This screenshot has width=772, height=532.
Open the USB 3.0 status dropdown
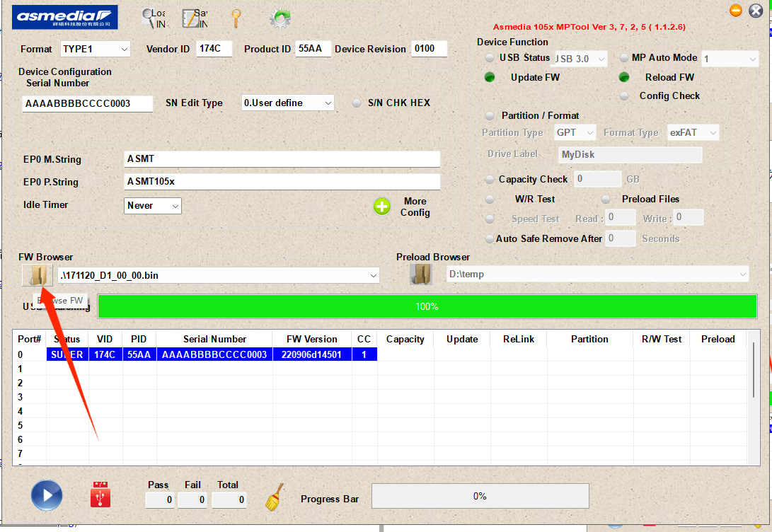(581, 59)
